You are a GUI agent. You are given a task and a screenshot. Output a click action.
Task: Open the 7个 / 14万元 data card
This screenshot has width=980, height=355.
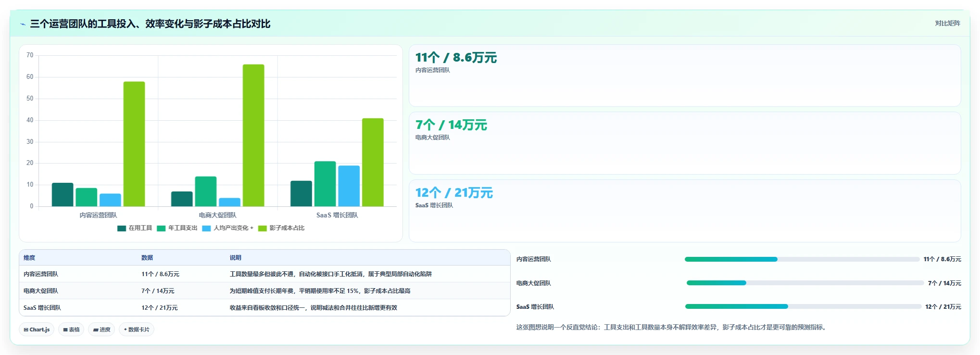click(685, 143)
